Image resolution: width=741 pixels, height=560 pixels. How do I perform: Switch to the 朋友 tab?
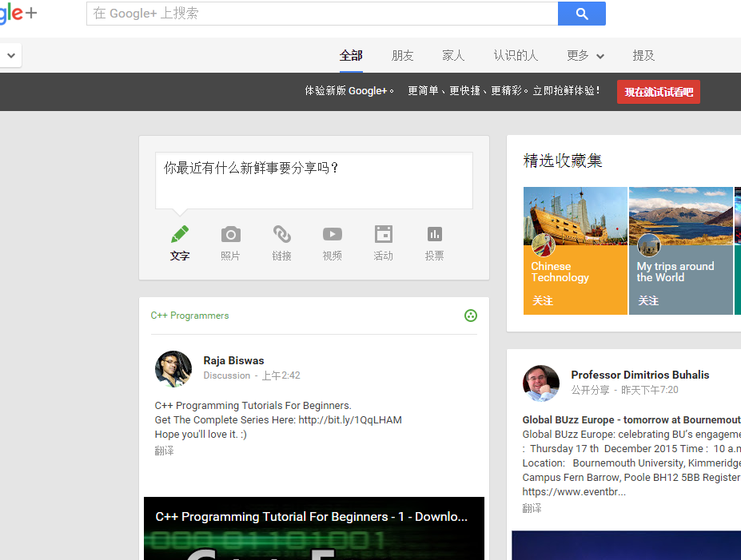pos(403,56)
